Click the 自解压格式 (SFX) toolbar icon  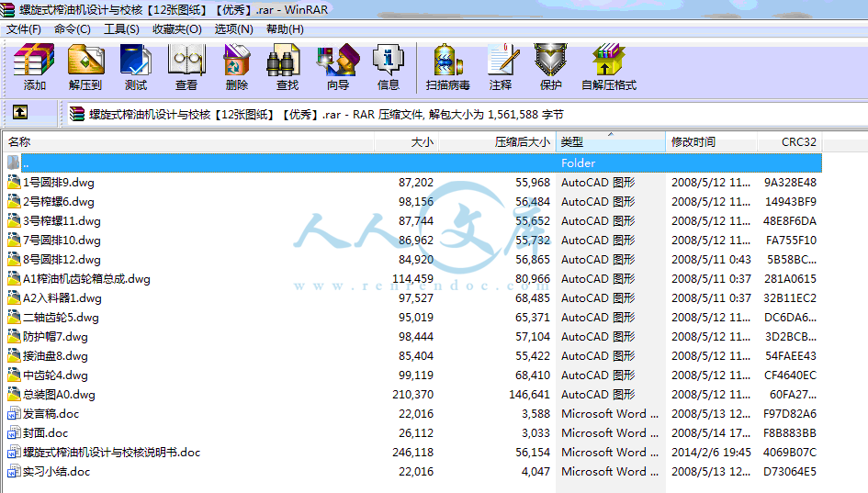click(608, 61)
